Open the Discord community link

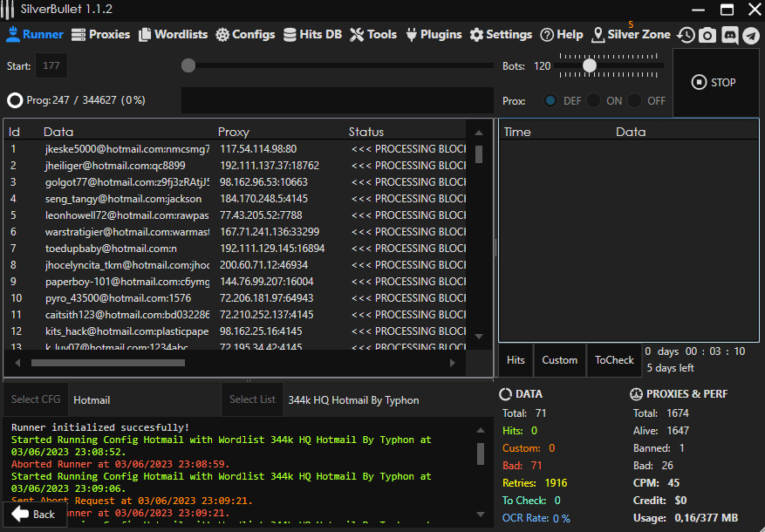click(x=729, y=36)
